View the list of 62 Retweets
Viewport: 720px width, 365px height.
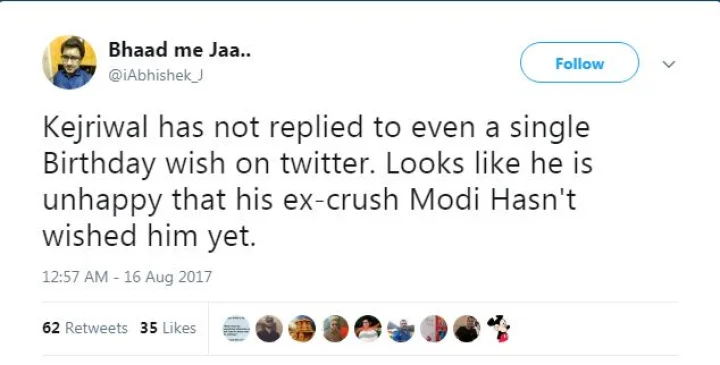pos(85,328)
